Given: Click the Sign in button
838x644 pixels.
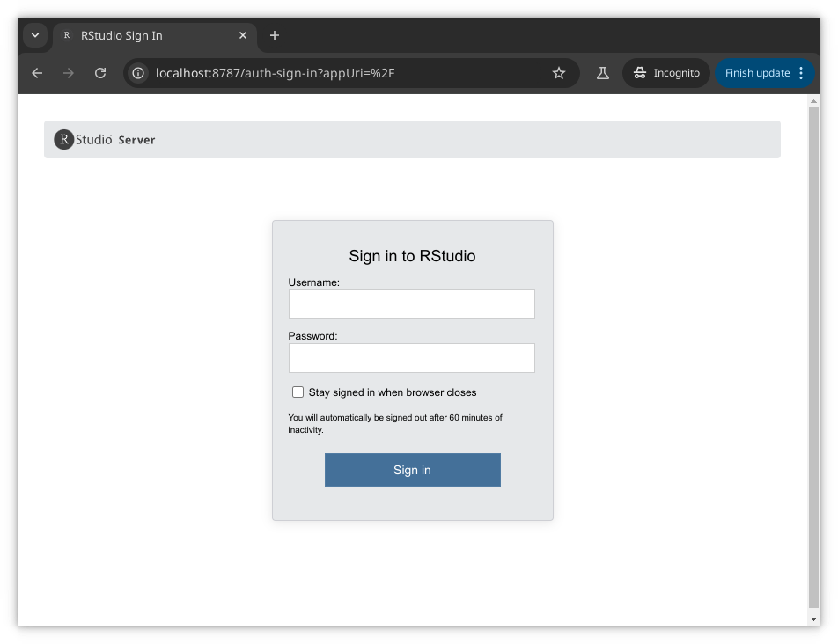Looking at the screenshot, I should pos(413,470).
